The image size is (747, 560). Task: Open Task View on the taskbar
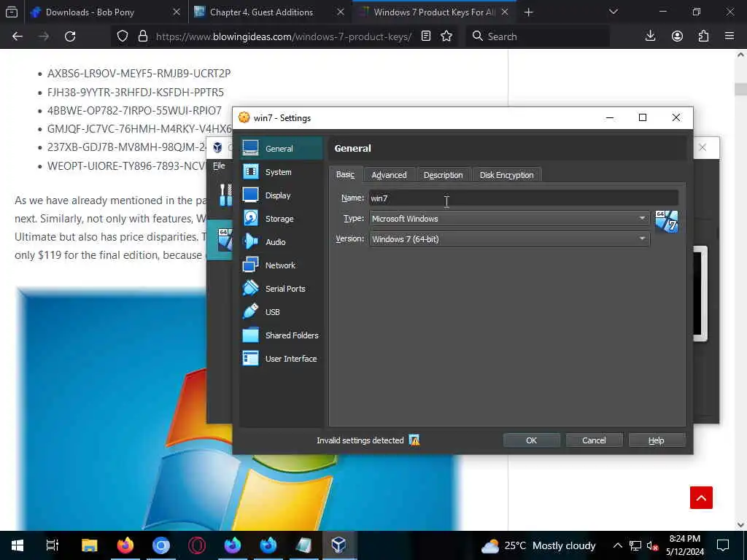point(52,545)
